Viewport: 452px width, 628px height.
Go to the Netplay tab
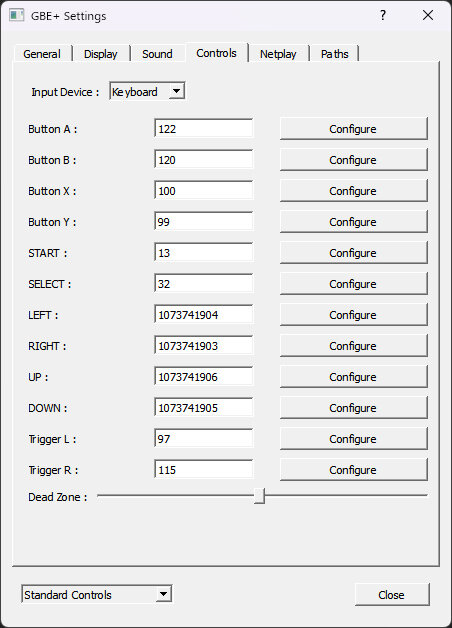click(278, 54)
